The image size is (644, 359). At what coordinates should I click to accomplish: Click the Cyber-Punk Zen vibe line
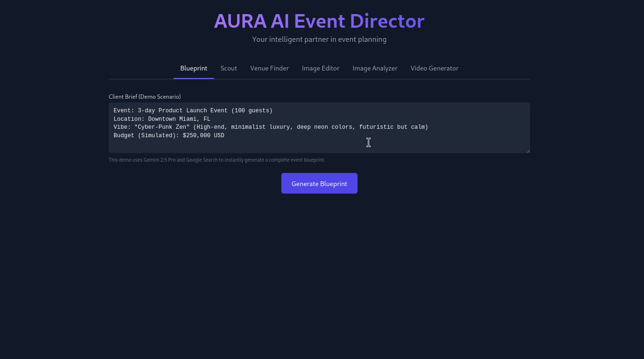tap(270, 127)
